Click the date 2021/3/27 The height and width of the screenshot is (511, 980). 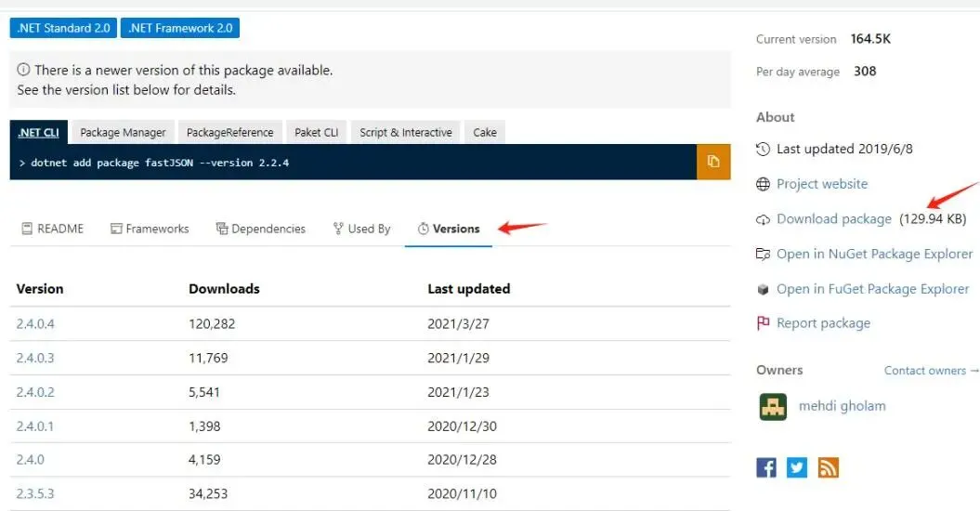tap(458, 324)
